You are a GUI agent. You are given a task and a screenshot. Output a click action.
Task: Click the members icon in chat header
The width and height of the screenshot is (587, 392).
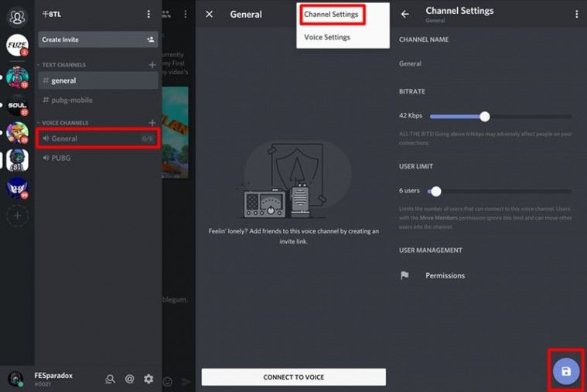(166, 14)
